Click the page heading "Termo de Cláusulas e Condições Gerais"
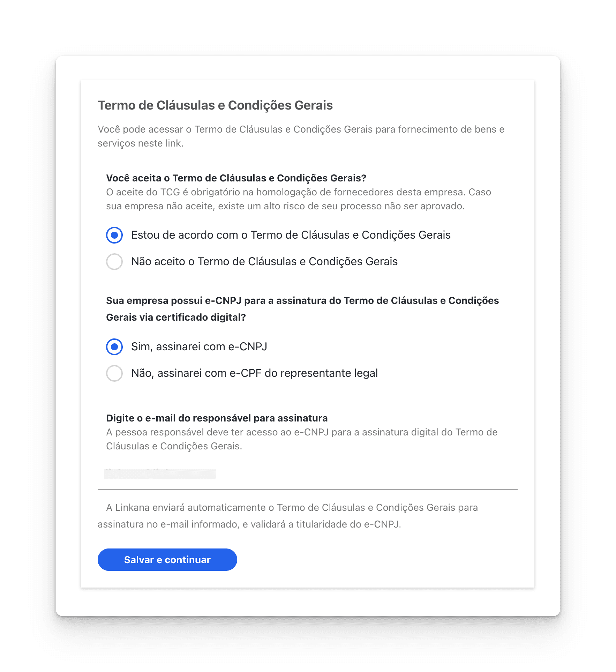The height and width of the screenshot is (672, 616). [215, 105]
